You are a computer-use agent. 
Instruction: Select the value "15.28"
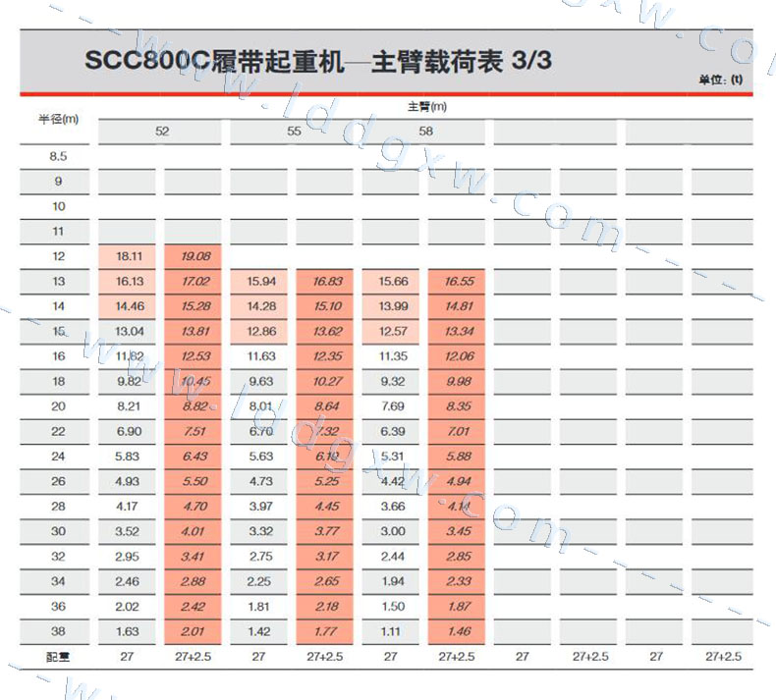point(195,306)
